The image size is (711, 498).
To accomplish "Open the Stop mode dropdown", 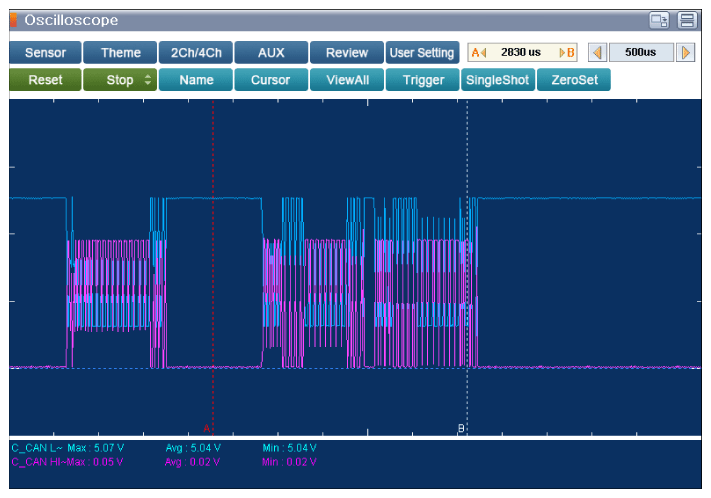I will (x=120, y=80).
